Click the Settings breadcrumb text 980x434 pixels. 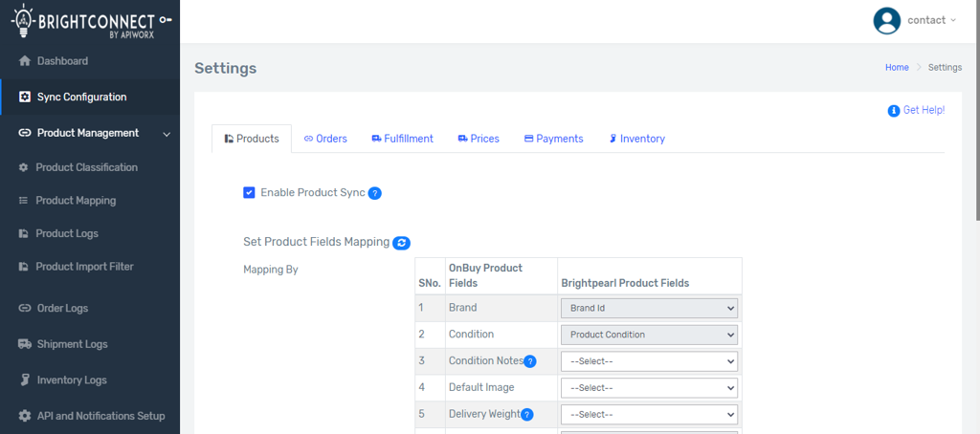[x=945, y=68]
